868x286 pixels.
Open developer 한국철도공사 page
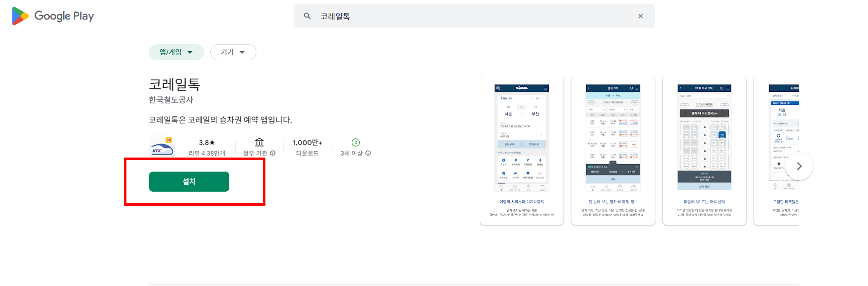171,100
